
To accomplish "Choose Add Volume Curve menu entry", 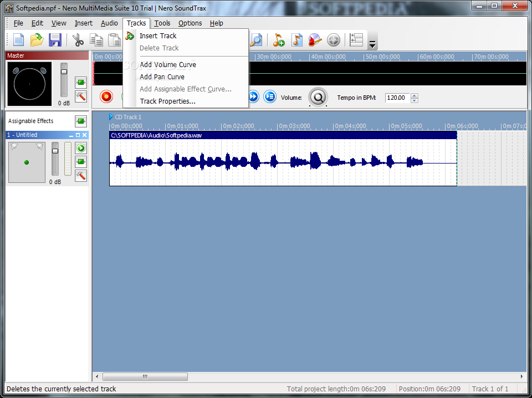I will [x=186, y=64].
